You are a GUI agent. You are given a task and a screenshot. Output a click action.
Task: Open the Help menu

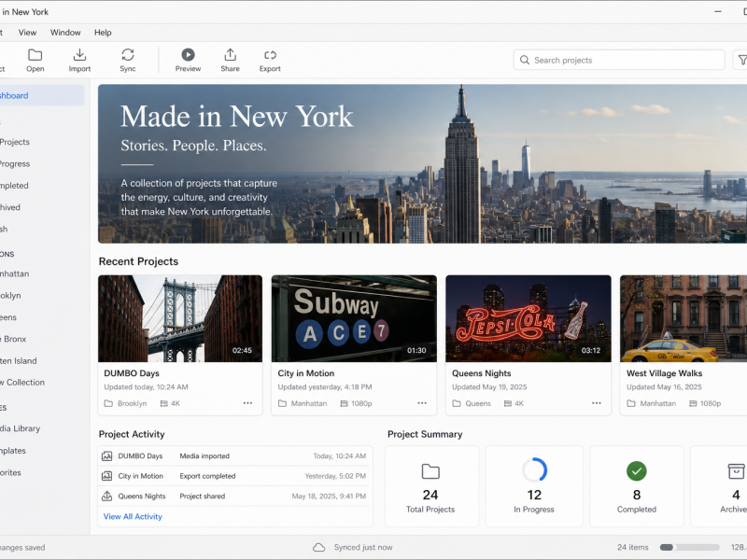[x=103, y=33]
